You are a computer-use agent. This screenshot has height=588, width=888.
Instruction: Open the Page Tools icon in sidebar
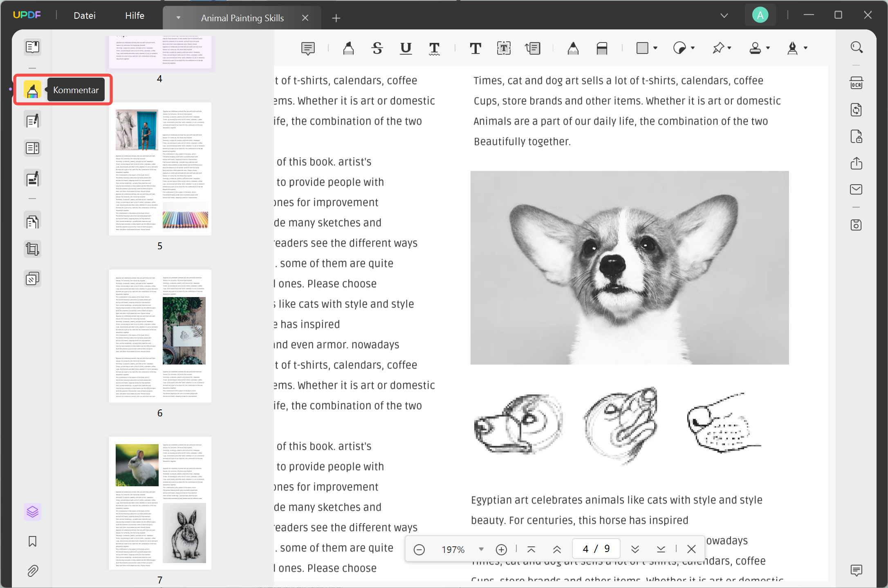(32, 279)
